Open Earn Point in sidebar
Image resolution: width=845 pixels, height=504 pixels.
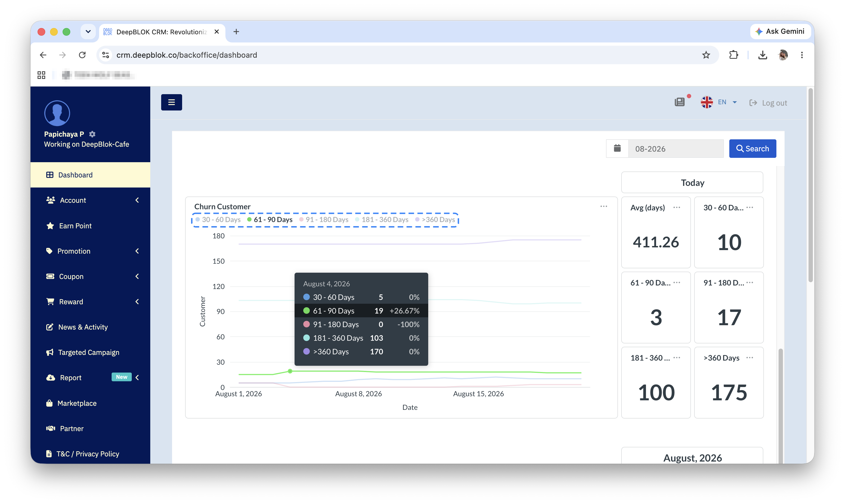tap(90, 226)
